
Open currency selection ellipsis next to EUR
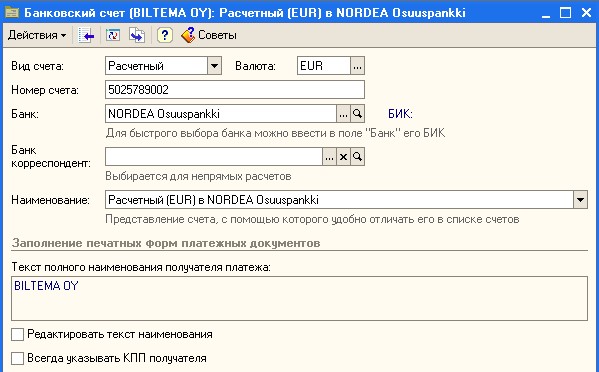(357, 66)
